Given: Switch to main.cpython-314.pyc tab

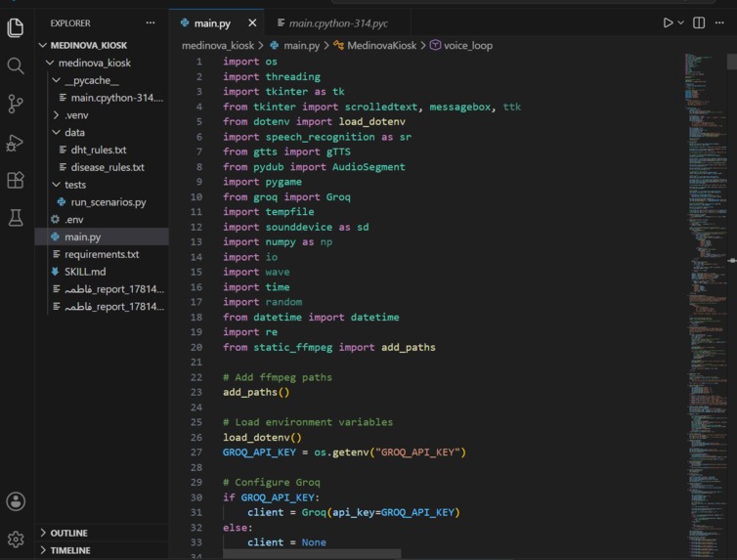Looking at the screenshot, I should [x=338, y=23].
